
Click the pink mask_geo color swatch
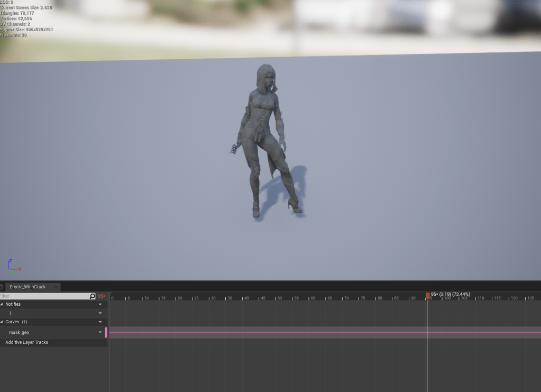coord(106,332)
